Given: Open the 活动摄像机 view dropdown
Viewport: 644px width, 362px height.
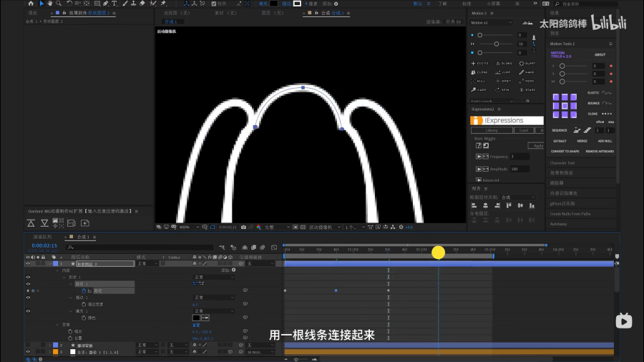Looking at the screenshot, I should (x=325, y=227).
